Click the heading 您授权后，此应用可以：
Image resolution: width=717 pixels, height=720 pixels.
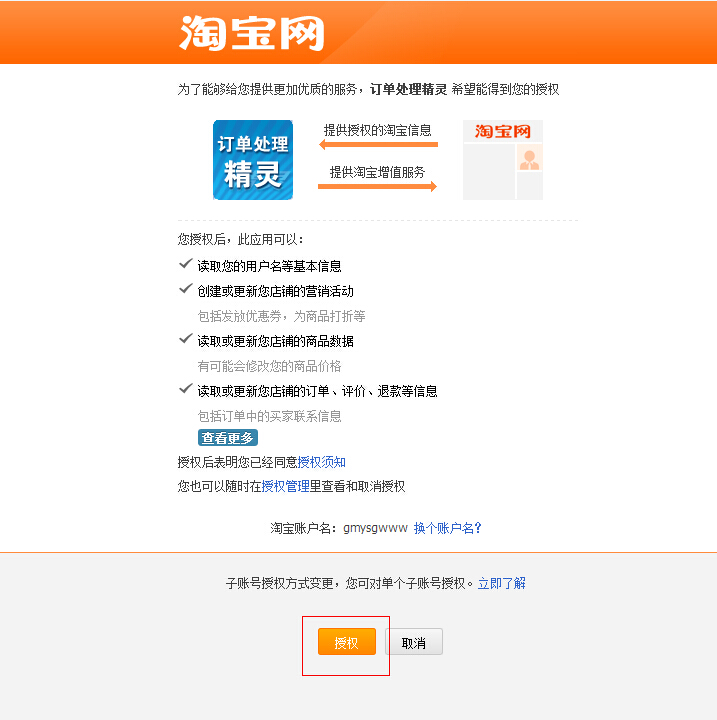241,239
